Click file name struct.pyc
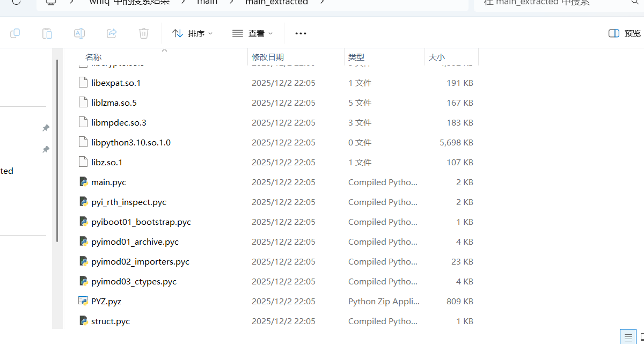Screen dimensions: 644x344 pyautogui.click(x=111, y=321)
